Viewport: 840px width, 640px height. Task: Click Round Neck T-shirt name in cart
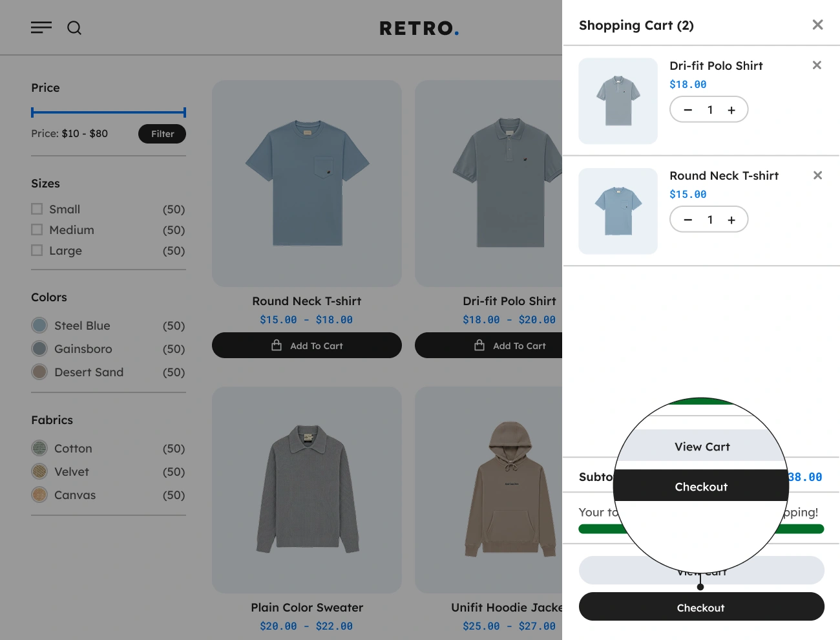[x=724, y=176]
